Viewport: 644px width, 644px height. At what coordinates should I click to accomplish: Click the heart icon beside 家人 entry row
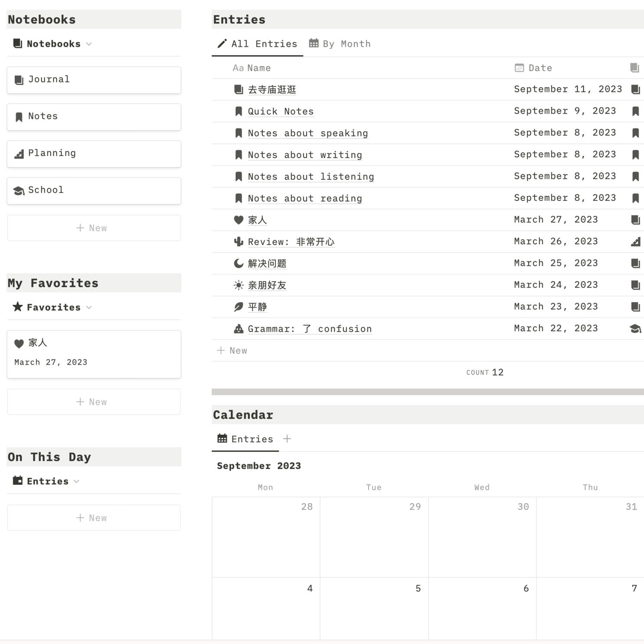click(238, 220)
